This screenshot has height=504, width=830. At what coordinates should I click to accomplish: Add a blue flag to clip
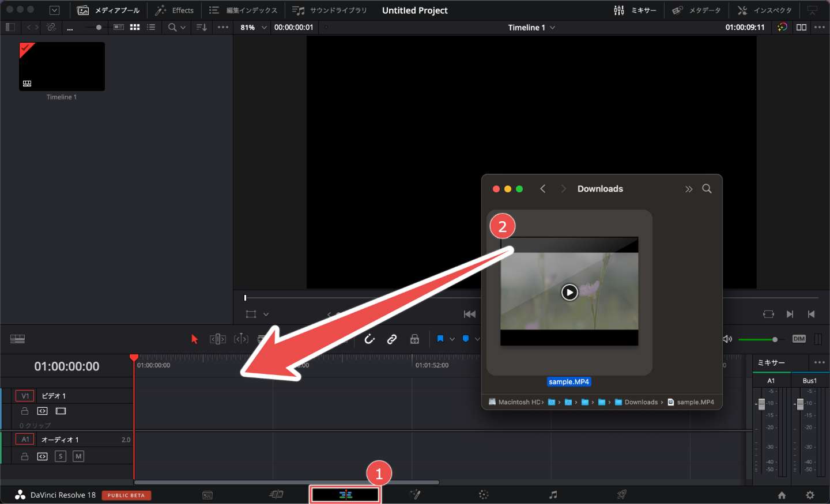[440, 339]
